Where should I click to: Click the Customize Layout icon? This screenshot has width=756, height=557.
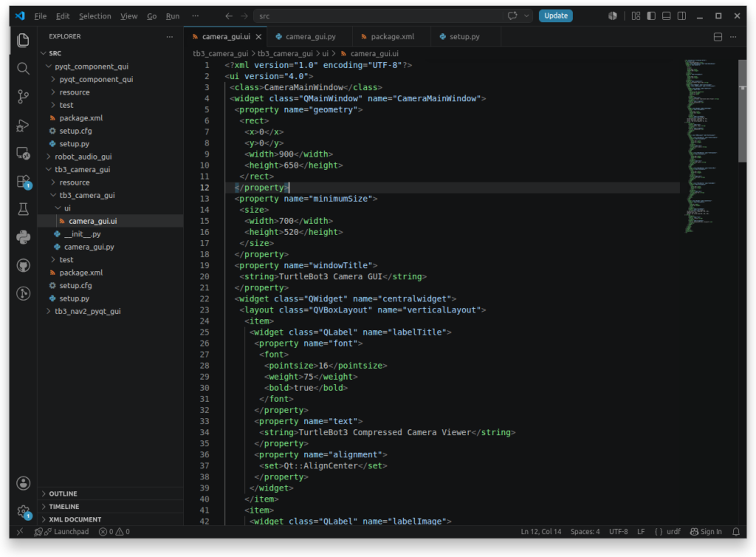point(636,16)
